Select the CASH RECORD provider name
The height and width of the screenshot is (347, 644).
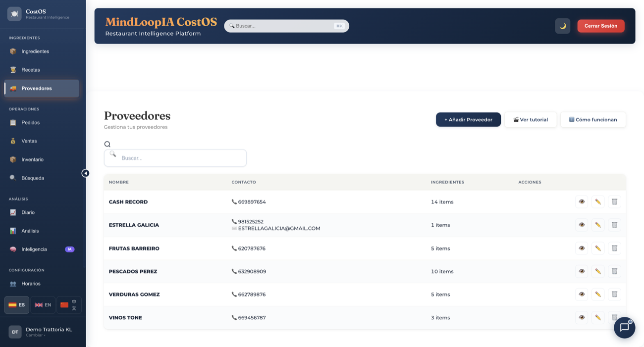click(128, 202)
